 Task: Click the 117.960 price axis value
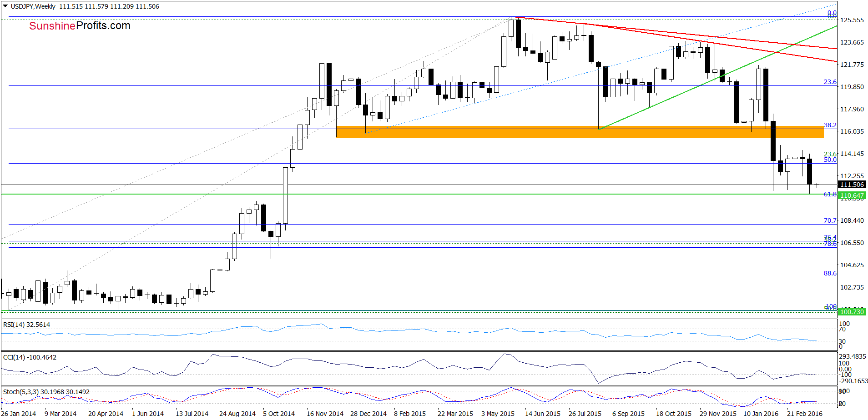[x=852, y=109]
